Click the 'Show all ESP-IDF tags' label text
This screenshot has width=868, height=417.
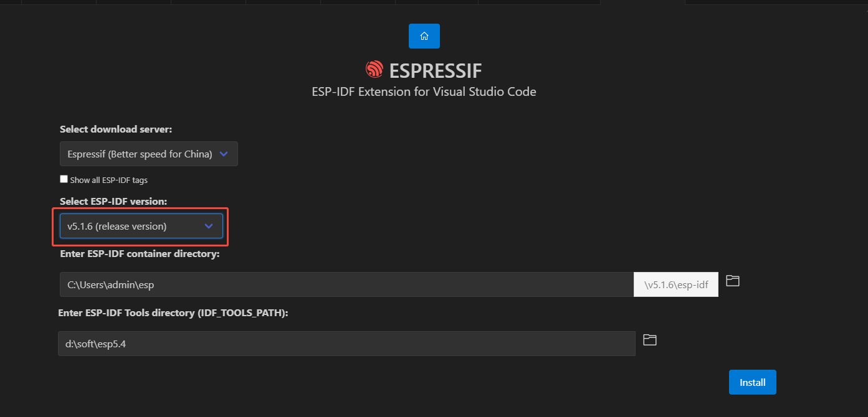(109, 180)
